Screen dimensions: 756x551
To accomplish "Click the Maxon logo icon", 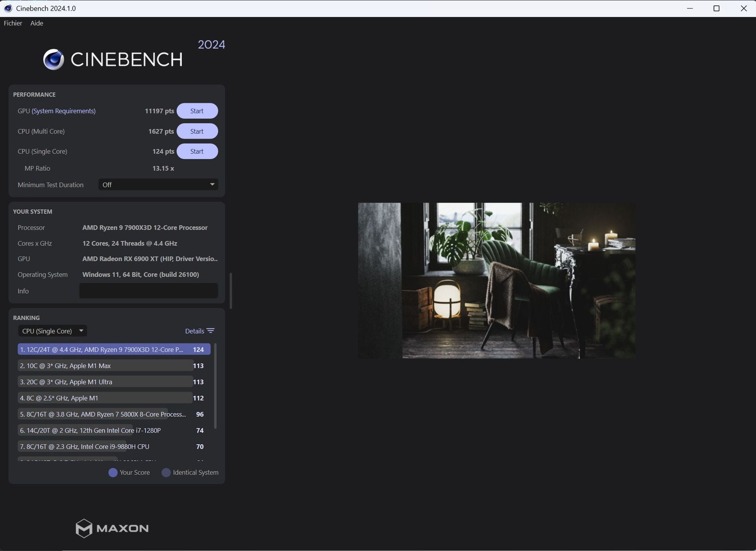I will [x=84, y=528].
